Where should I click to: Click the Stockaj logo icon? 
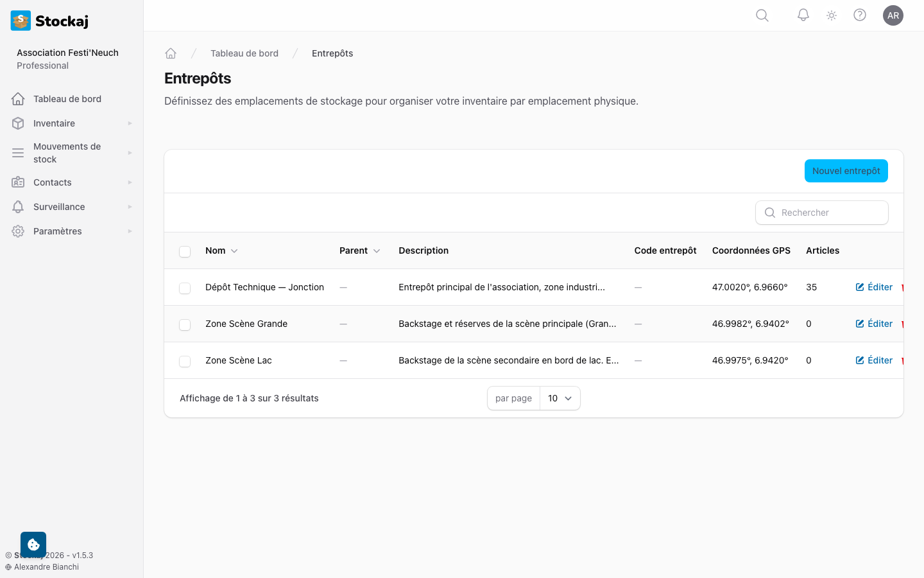(x=21, y=21)
